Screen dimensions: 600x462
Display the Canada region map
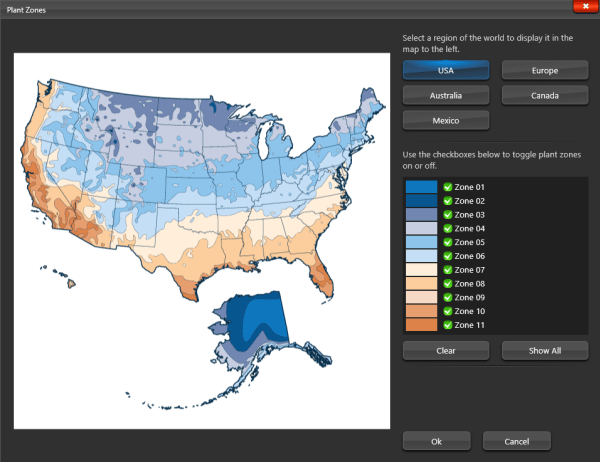[545, 96]
